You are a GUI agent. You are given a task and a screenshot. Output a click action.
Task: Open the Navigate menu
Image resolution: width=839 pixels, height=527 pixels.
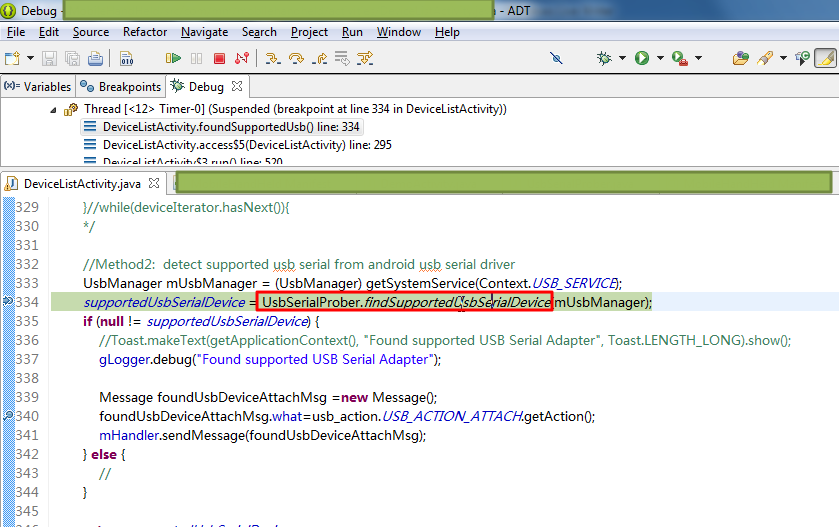pyautogui.click(x=204, y=32)
